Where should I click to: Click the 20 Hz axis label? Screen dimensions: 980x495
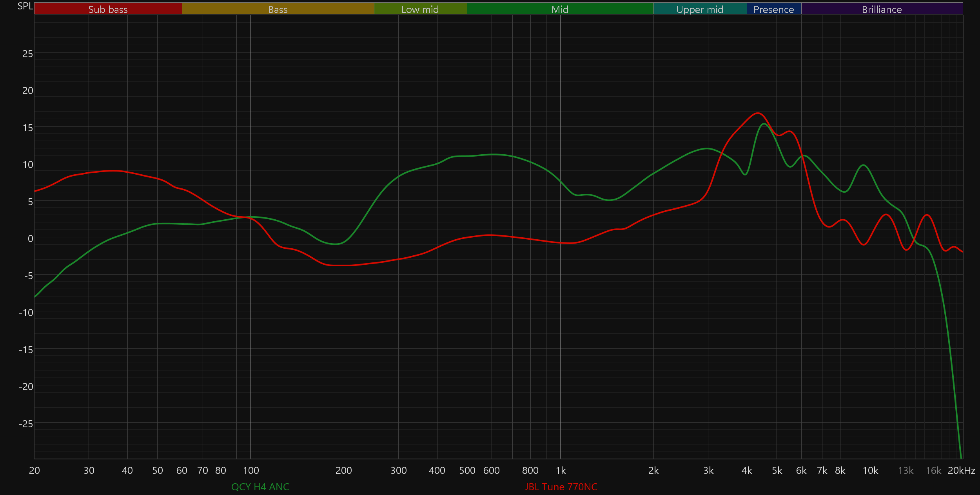pyautogui.click(x=34, y=470)
